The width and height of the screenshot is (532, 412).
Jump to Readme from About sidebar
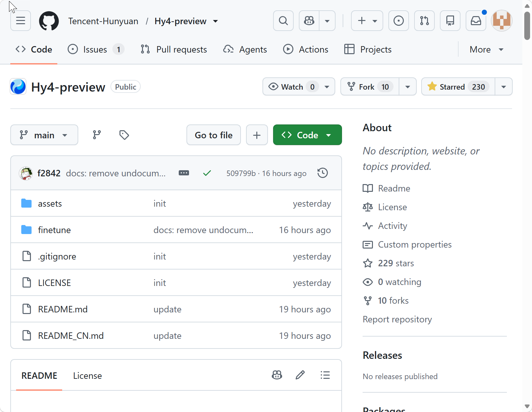pyautogui.click(x=386, y=189)
